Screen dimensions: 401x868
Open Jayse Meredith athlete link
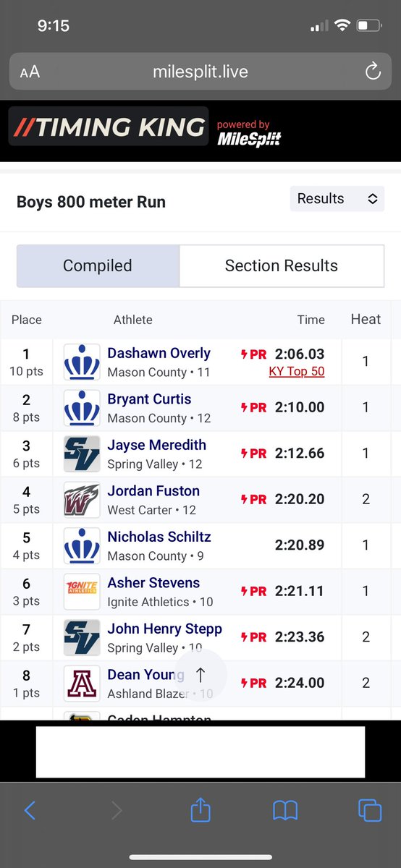[156, 445]
